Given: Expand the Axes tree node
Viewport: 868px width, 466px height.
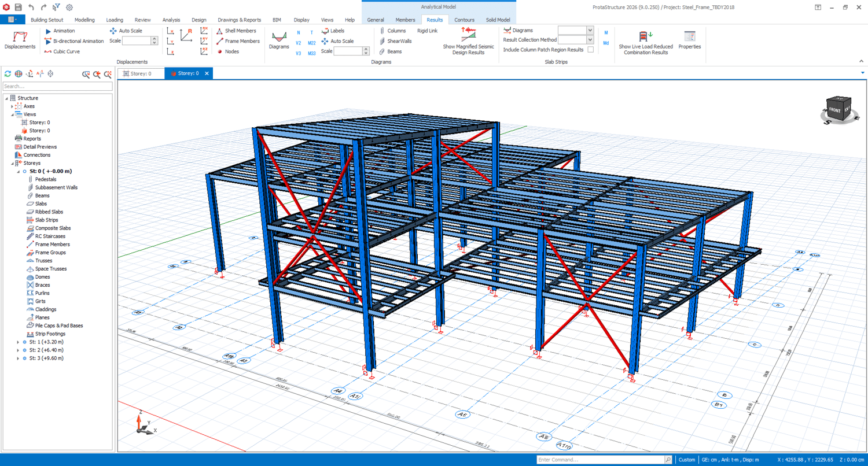Looking at the screenshot, I should point(12,106).
